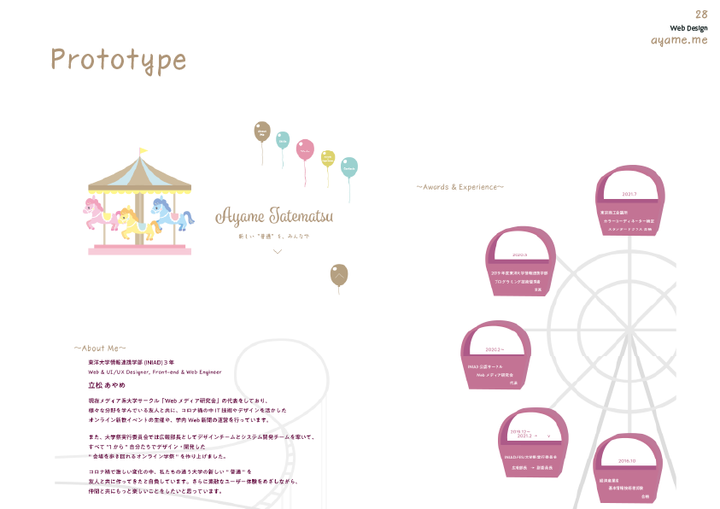Click the Ayame Tatematsu title text
This screenshot has width=720, height=509.
[x=274, y=216]
